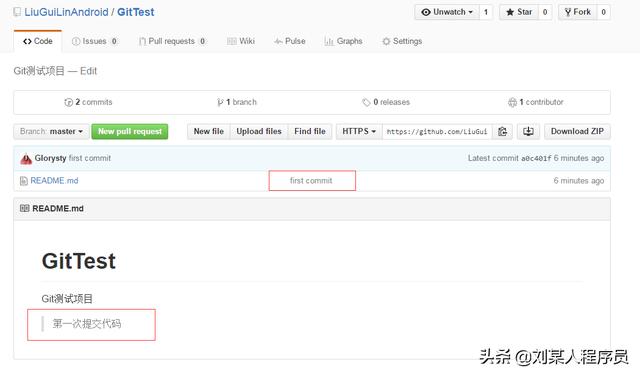Open the Pulse tab
Image resolution: width=640 pixels, height=376 pixels.
click(290, 41)
